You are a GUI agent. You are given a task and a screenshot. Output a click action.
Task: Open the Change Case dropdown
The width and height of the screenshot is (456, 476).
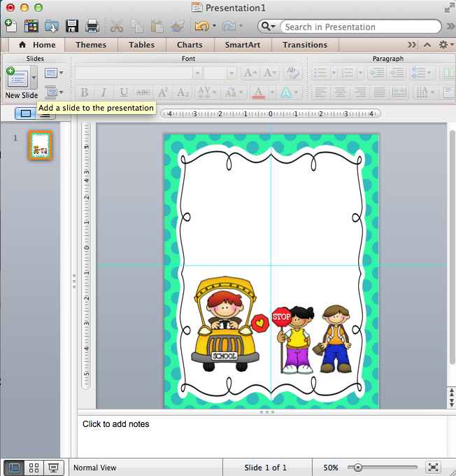234,92
